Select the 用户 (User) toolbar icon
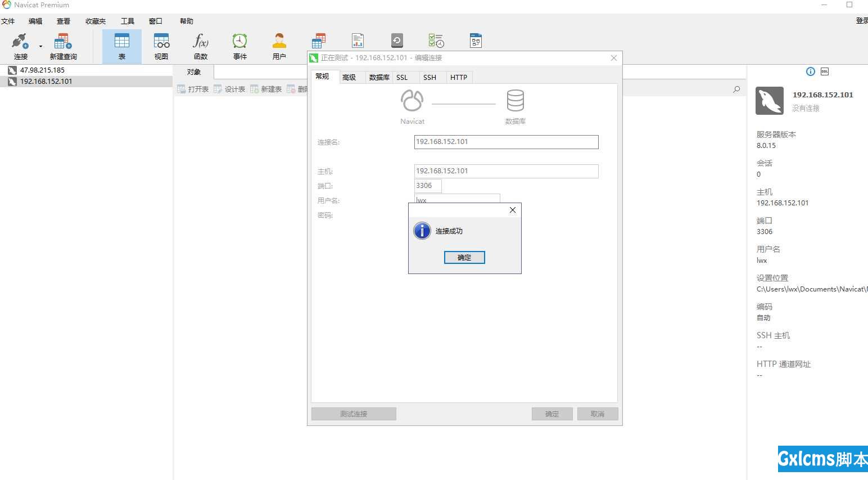868x480 pixels. pos(279,42)
